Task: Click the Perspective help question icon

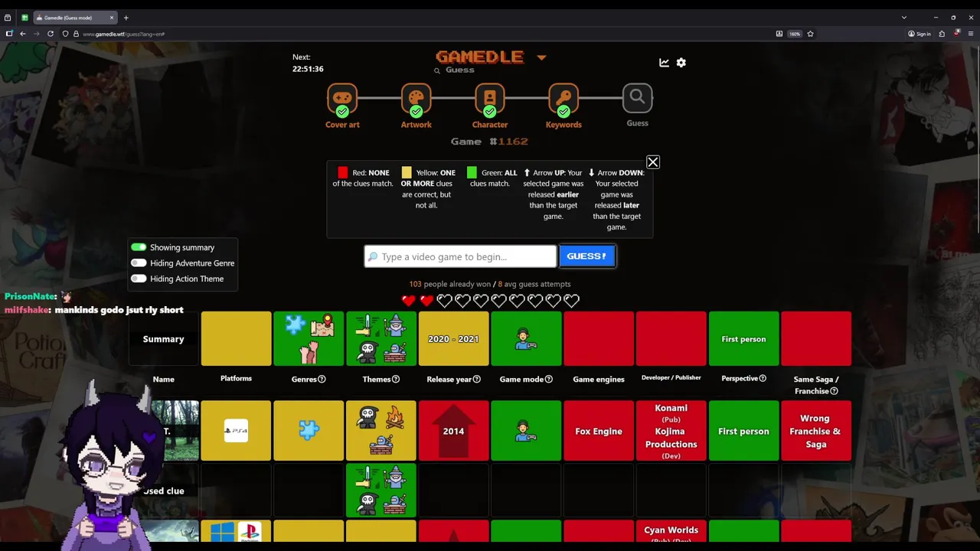Action: pos(763,378)
